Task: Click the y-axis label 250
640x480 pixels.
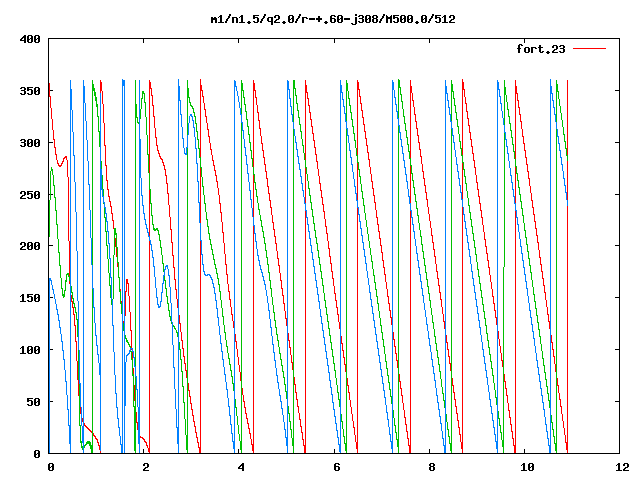Action: point(30,195)
